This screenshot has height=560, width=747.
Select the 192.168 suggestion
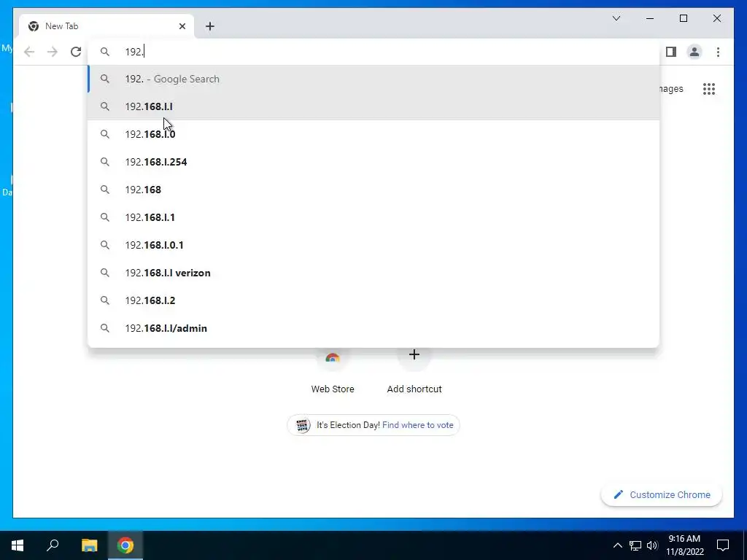(x=374, y=190)
